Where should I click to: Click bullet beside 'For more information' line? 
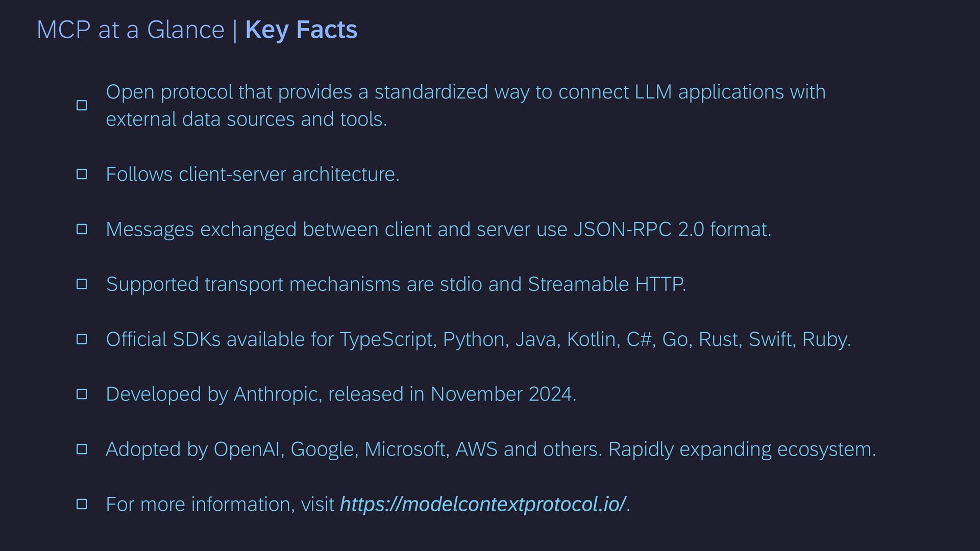click(82, 505)
